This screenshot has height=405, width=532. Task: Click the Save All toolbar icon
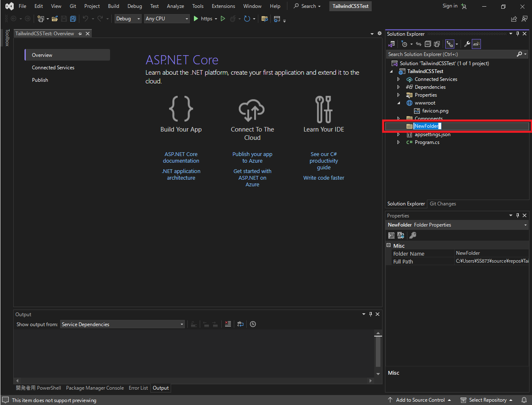tap(73, 19)
